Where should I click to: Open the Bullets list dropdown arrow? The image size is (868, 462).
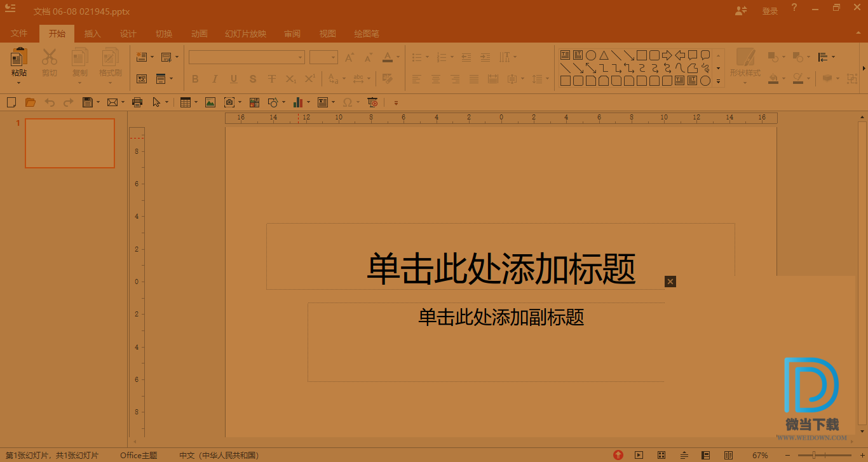[x=427, y=57]
